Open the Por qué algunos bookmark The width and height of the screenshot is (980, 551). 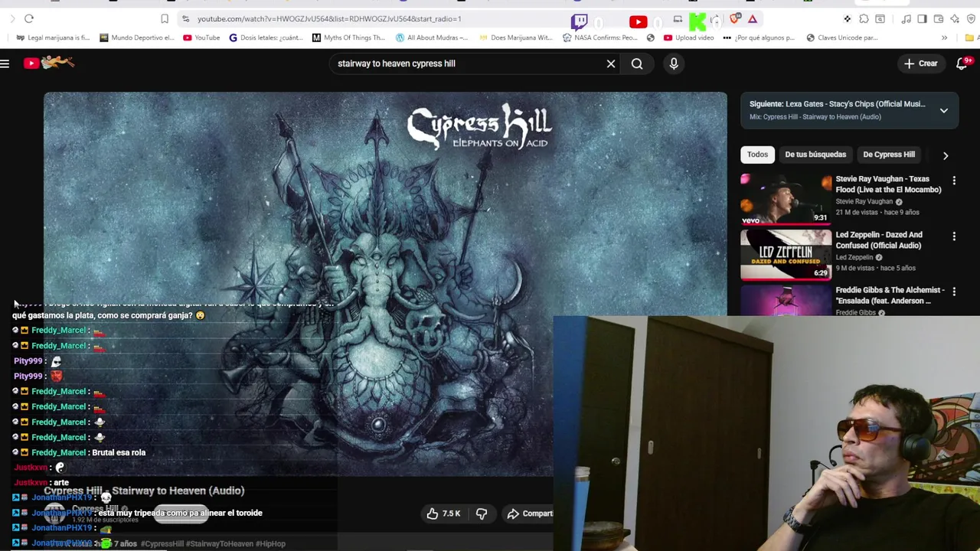click(758, 37)
